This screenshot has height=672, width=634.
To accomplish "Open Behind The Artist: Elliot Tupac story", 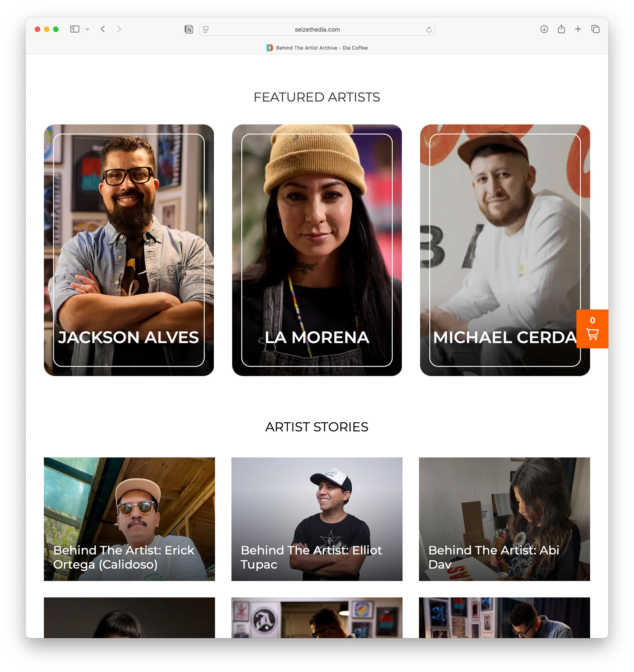I will (317, 519).
